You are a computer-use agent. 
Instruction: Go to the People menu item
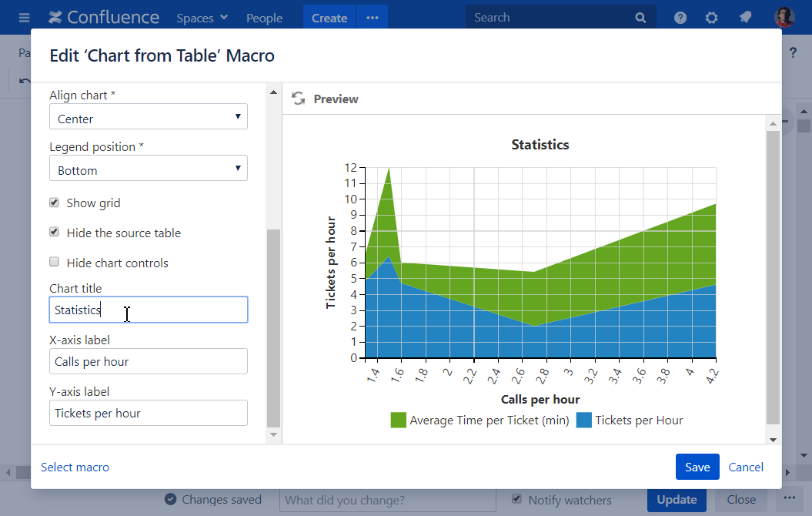tap(264, 18)
